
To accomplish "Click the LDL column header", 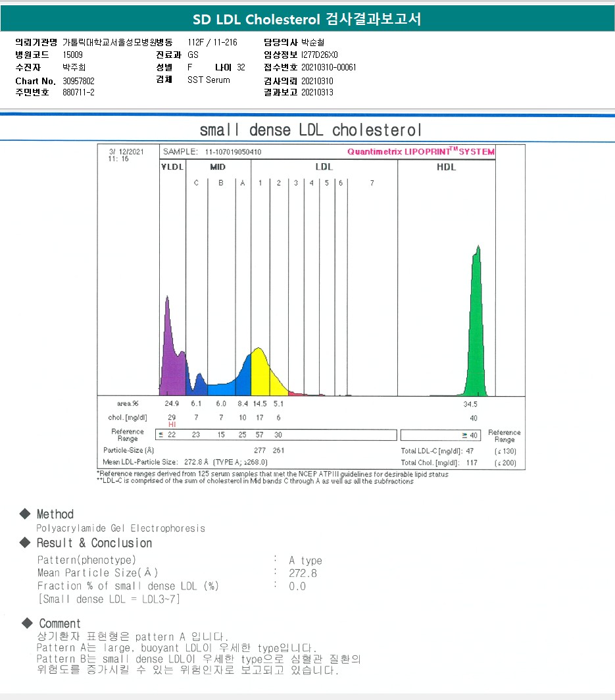I will [324, 167].
